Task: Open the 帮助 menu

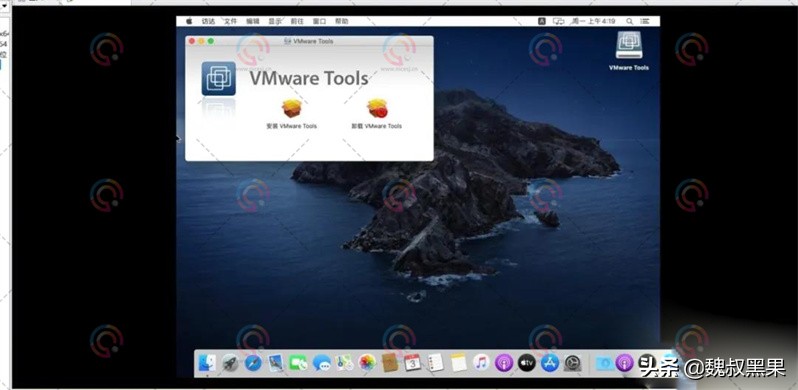Action: click(342, 21)
